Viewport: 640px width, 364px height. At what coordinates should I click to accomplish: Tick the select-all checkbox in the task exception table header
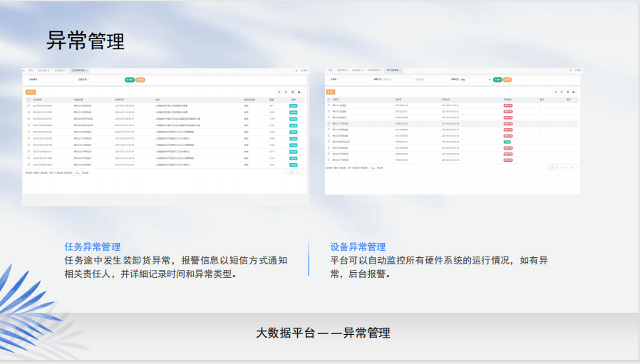[x=29, y=99]
